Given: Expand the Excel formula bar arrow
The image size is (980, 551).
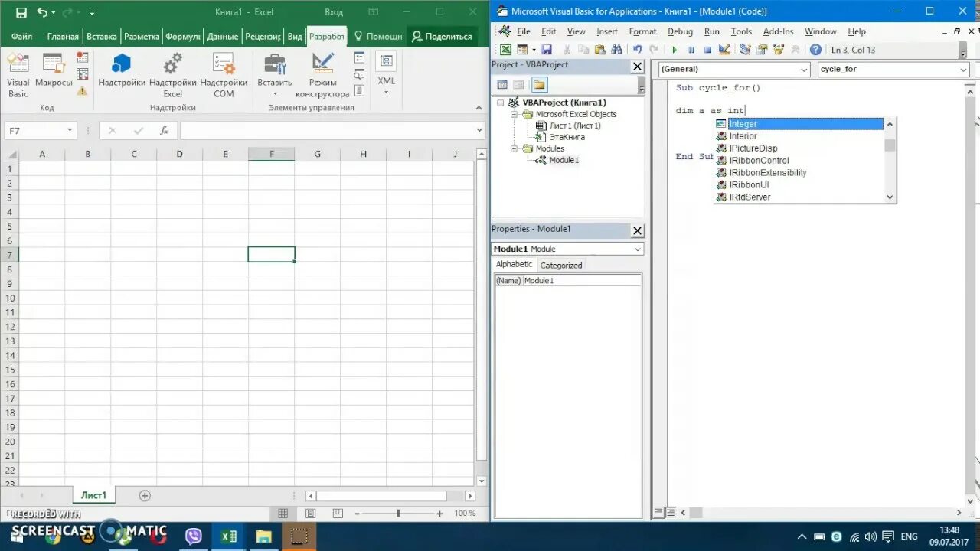Looking at the screenshot, I should (x=480, y=131).
